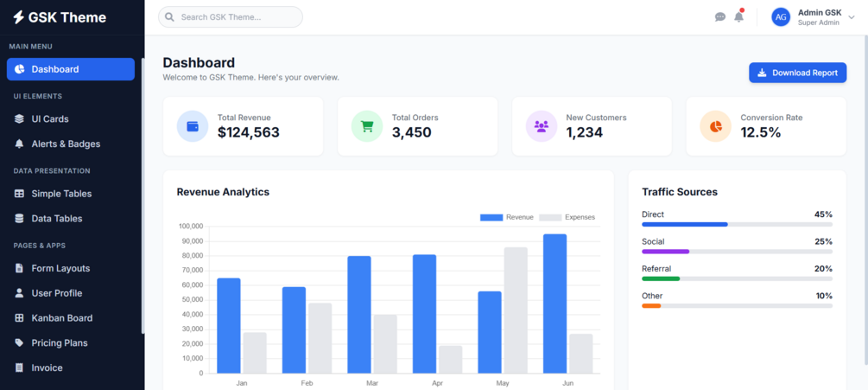
Task: Click the Search GSK Theme input field
Action: click(231, 17)
